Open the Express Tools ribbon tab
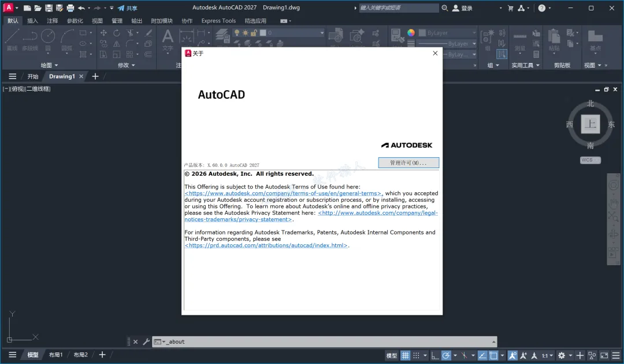The width and height of the screenshot is (624, 364). [x=218, y=21]
